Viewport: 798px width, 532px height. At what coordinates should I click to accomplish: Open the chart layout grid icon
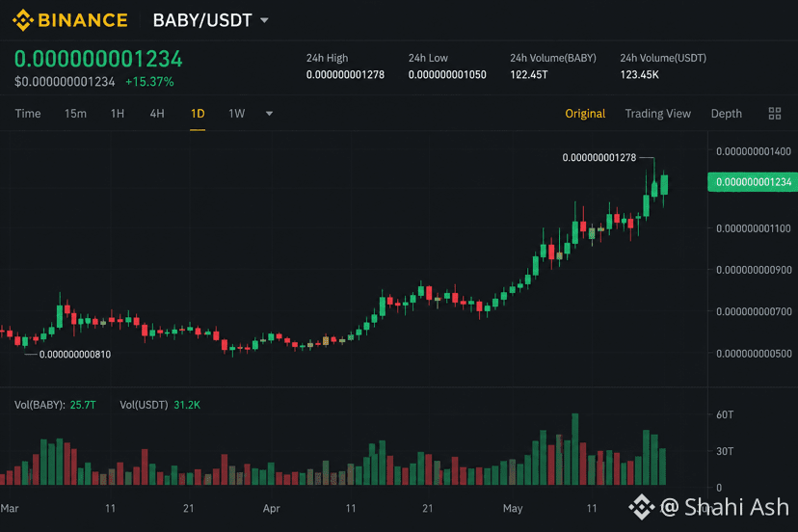pos(775,114)
